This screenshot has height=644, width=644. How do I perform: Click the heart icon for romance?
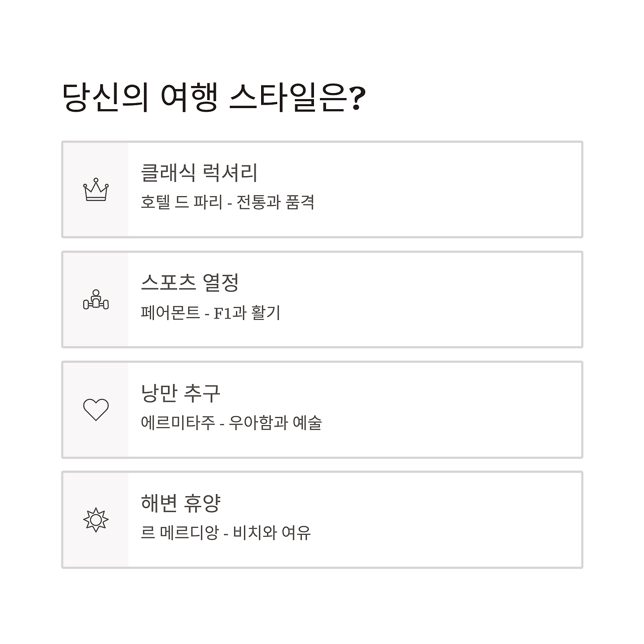click(x=96, y=410)
